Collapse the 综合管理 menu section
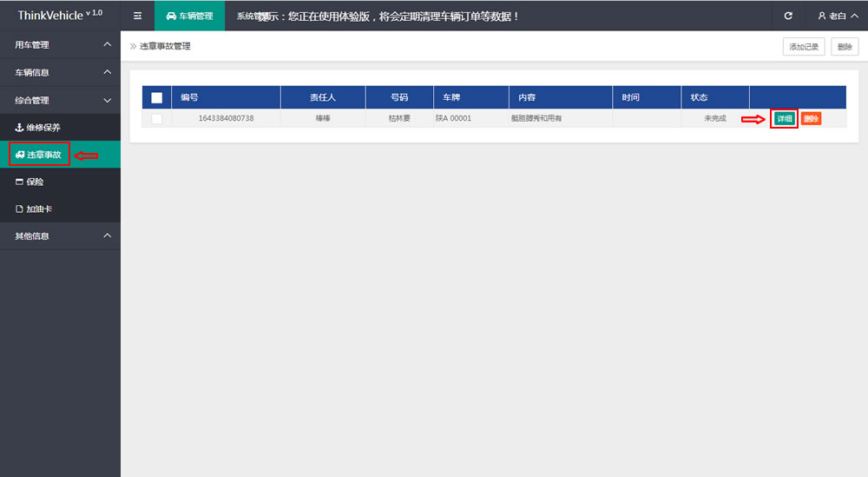The image size is (868, 477). (x=61, y=100)
